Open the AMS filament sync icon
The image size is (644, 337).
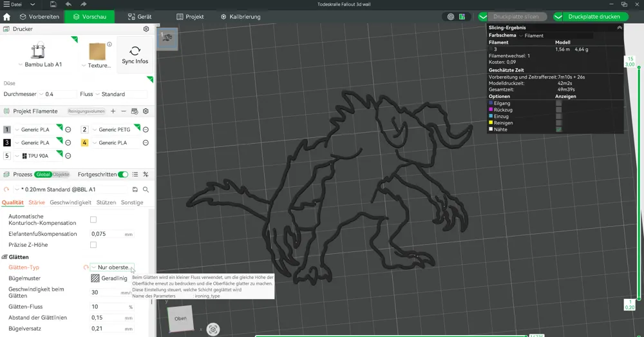click(135, 111)
